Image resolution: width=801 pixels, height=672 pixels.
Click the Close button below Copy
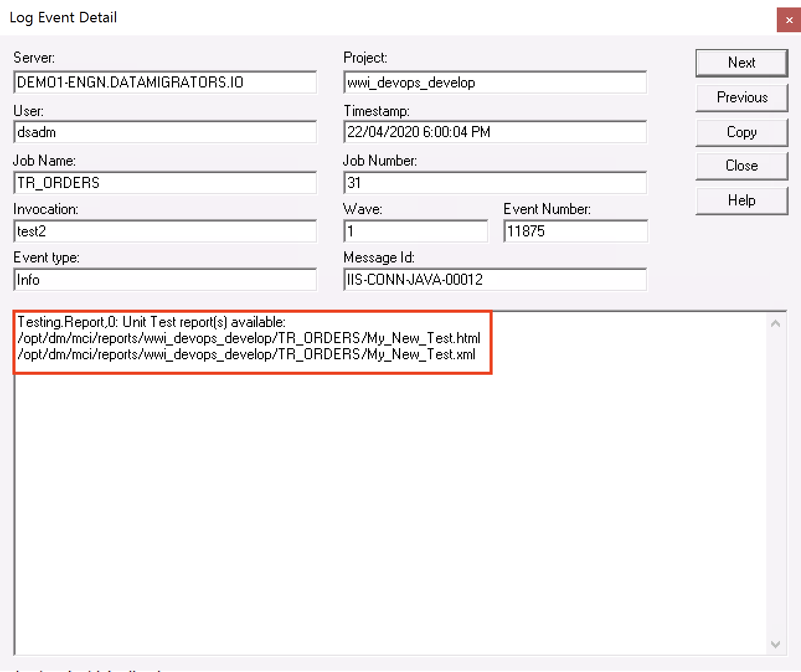click(x=741, y=166)
